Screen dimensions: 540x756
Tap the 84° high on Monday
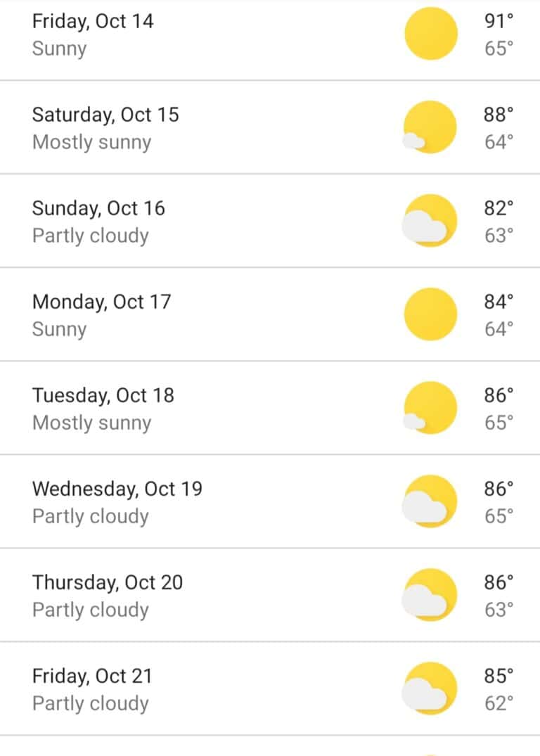coord(499,301)
